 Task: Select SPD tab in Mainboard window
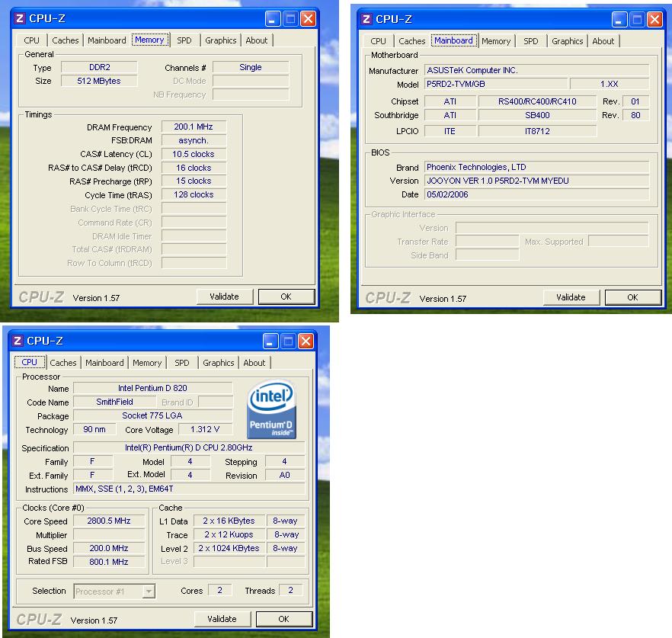coord(530,41)
